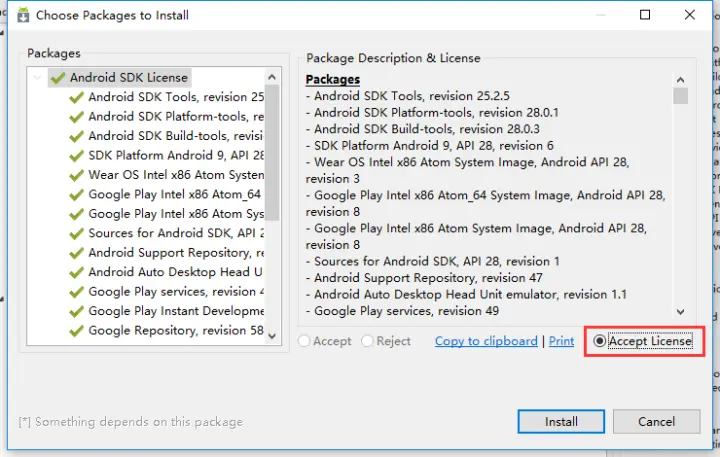The image size is (720, 457).
Task: Click green checkmark beside Android SDK License
Action: click(x=58, y=78)
